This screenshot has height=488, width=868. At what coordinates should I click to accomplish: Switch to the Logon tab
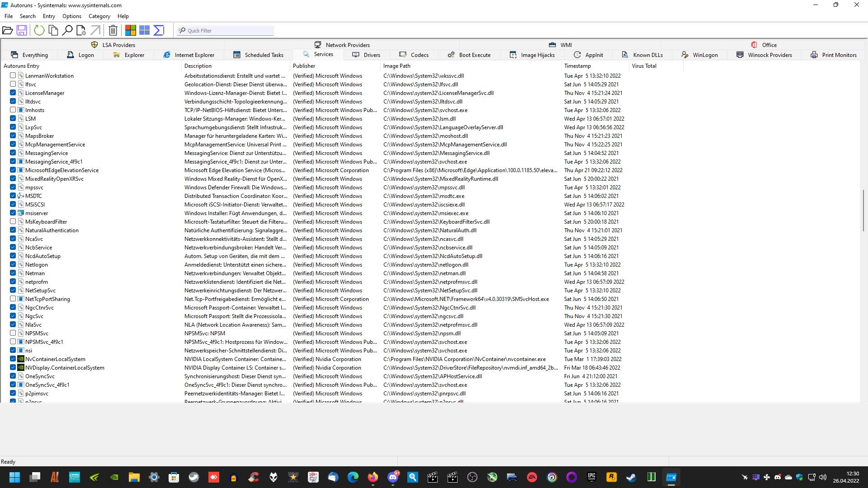[80, 55]
